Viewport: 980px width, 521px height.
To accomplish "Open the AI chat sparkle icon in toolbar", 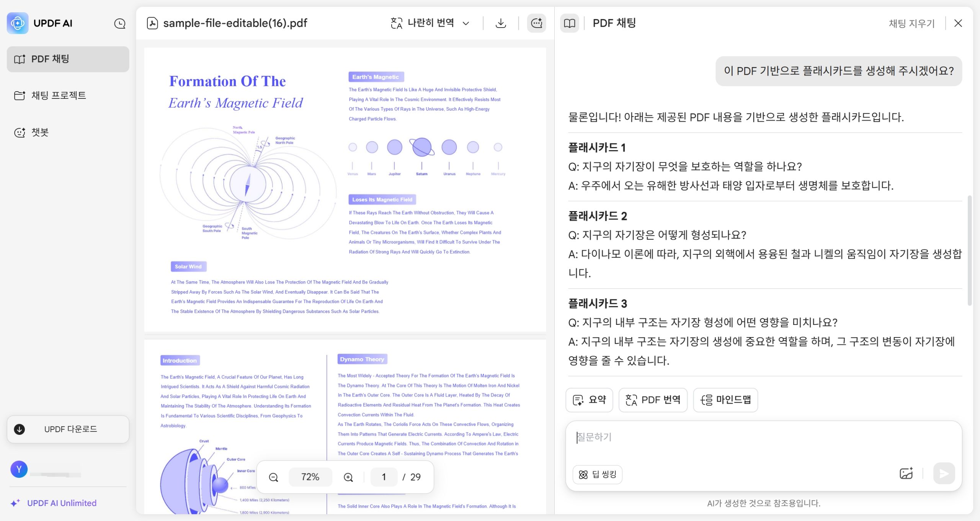I will pos(536,23).
